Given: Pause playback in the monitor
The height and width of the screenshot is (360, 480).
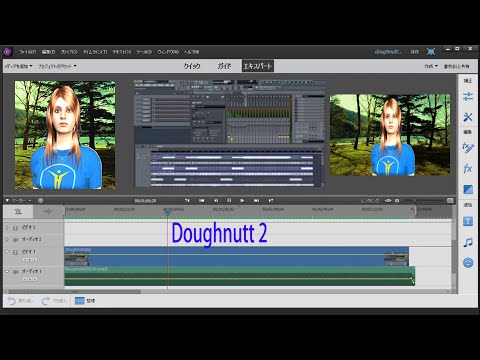Looking at the screenshot, I should tap(229, 200).
